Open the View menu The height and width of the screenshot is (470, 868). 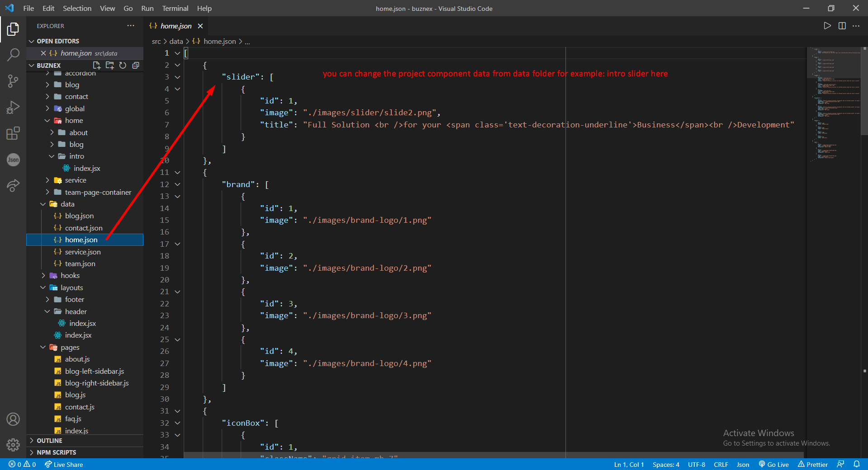pos(107,8)
